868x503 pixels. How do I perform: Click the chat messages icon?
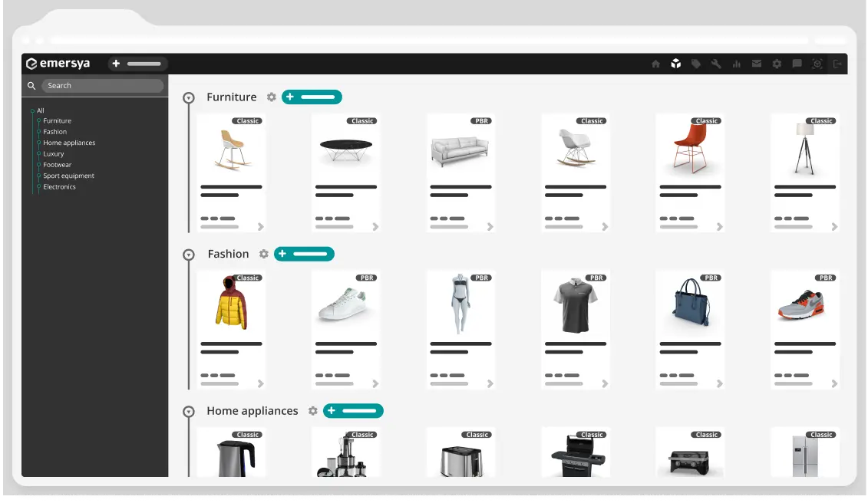point(797,64)
